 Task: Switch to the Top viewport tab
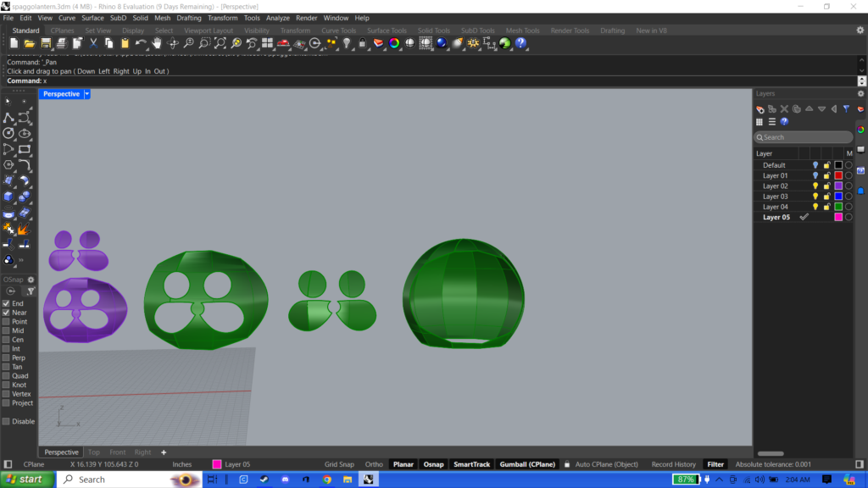[x=94, y=452]
